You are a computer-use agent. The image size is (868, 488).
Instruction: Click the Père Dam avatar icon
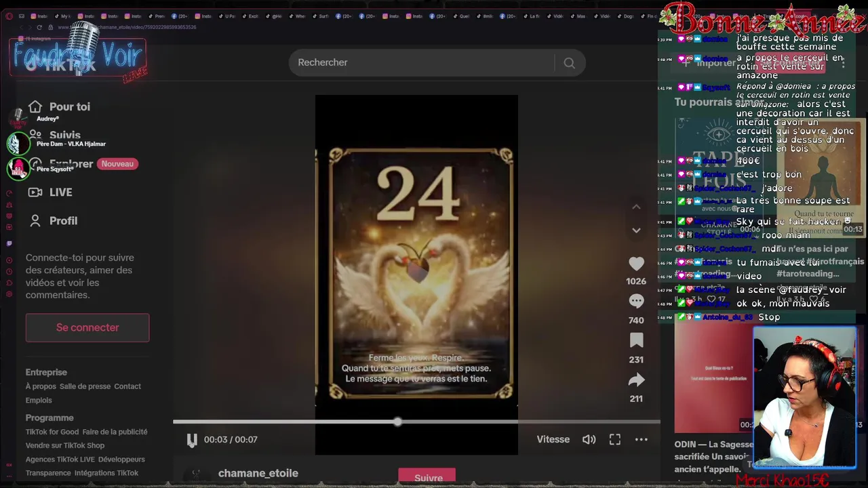(x=18, y=144)
